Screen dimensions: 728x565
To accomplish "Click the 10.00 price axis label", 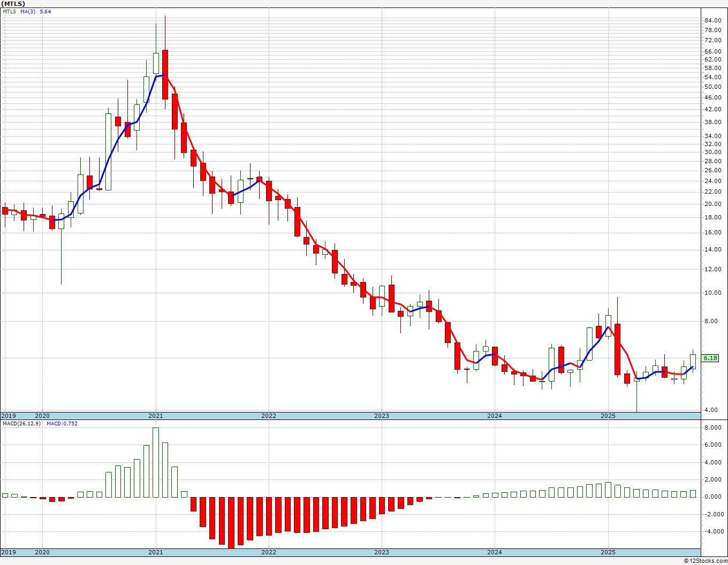I will pos(712,293).
